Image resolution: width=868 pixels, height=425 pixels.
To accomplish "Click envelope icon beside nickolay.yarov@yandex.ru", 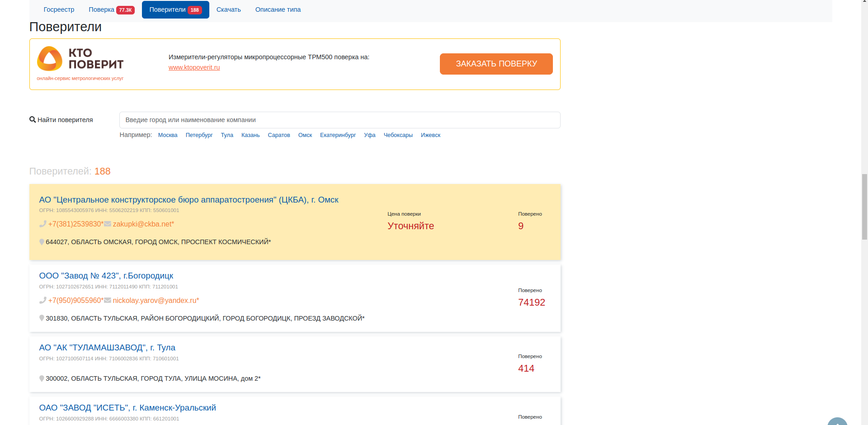I will pyautogui.click(x=108, y=301).
